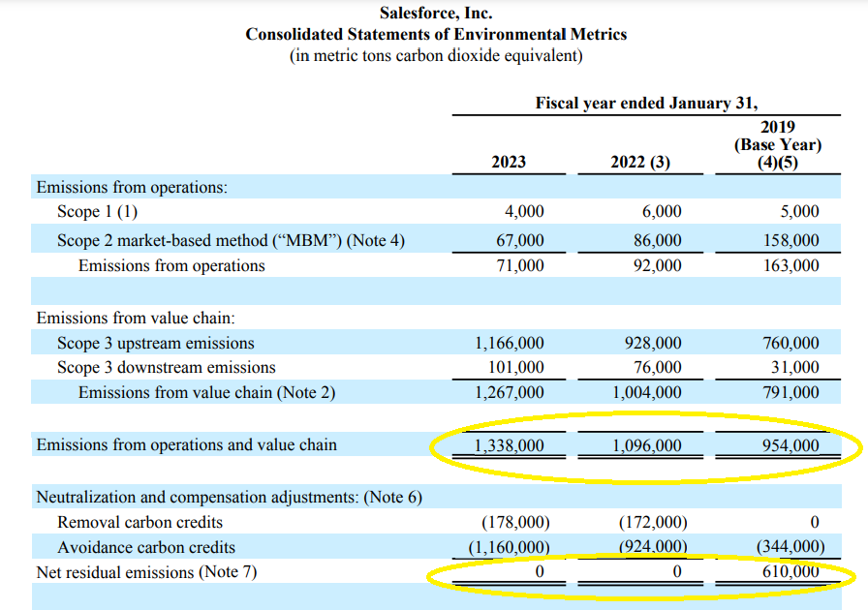Click the 2023 column header

[x=509, y=162]
